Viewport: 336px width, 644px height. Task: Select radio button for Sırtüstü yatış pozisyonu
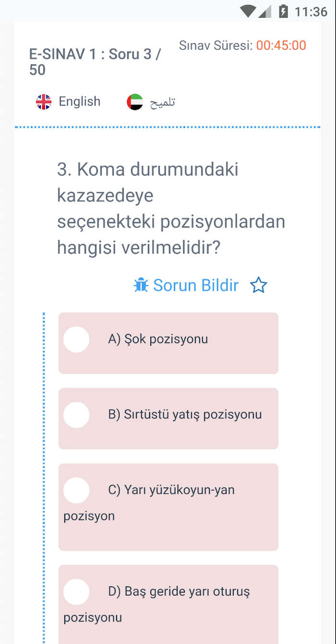pyautogui.click(x=76, y=415)
